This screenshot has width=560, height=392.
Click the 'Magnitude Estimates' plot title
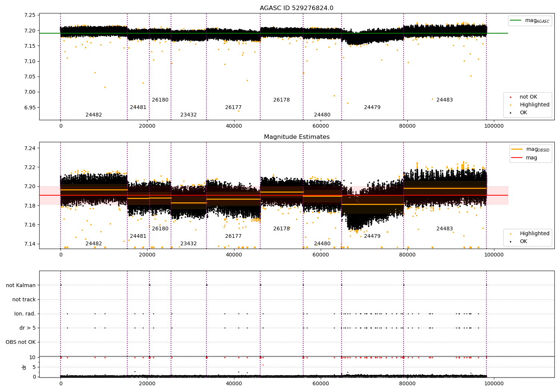coord(296,137)
